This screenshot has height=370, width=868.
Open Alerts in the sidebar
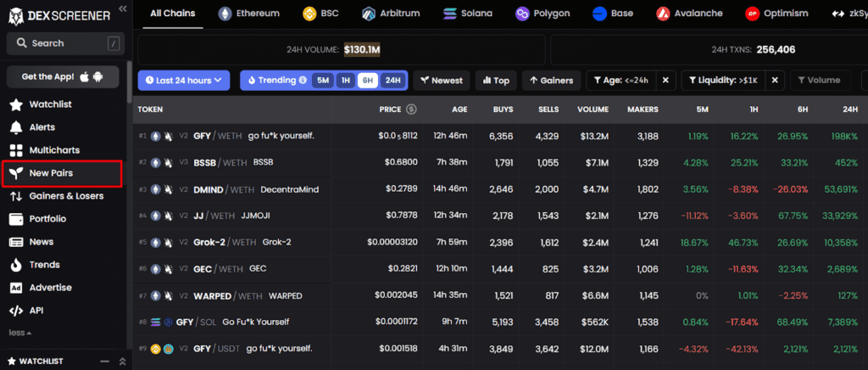(x=42, y=127)
